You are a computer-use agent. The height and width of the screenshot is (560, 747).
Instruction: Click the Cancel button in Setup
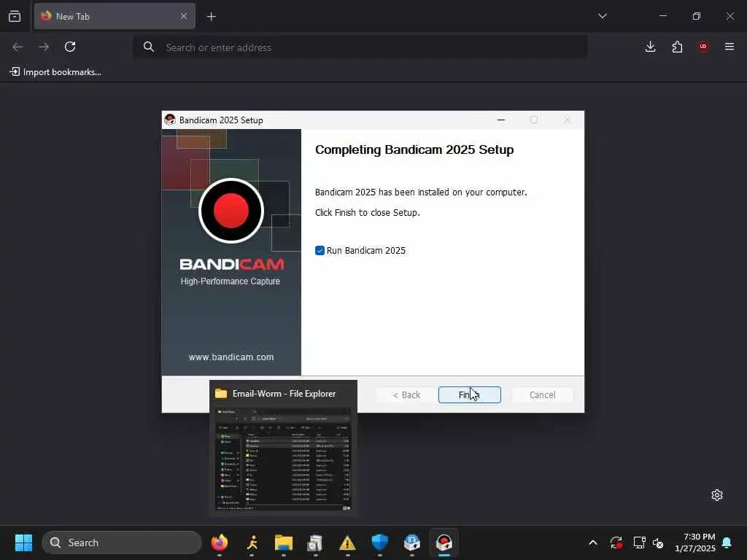pyautogui.click(x=542, y=394)
